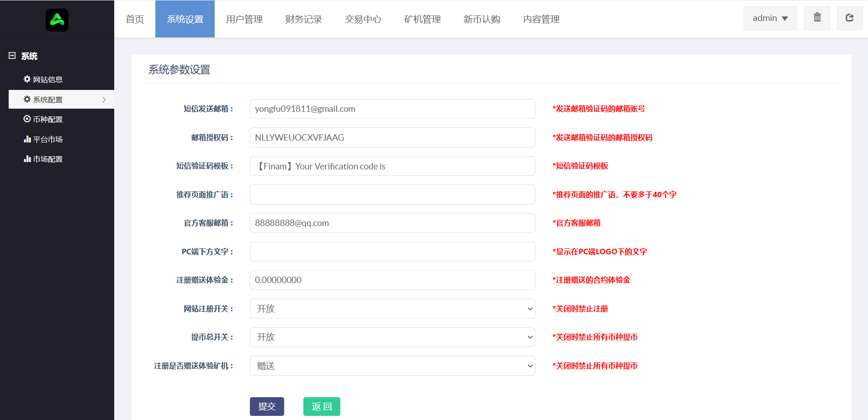Click the circle icon beside 币种配置
Viewport: 868px width, 420px height.
point(27,119)
